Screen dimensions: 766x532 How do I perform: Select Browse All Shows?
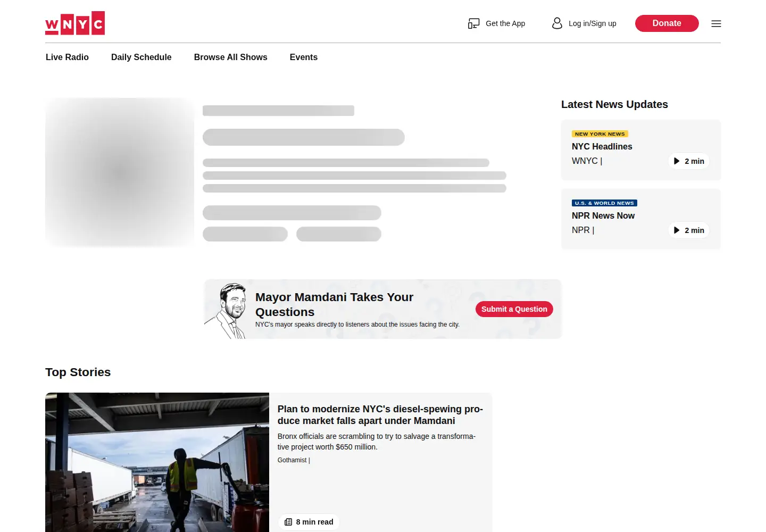pos(230,57)
